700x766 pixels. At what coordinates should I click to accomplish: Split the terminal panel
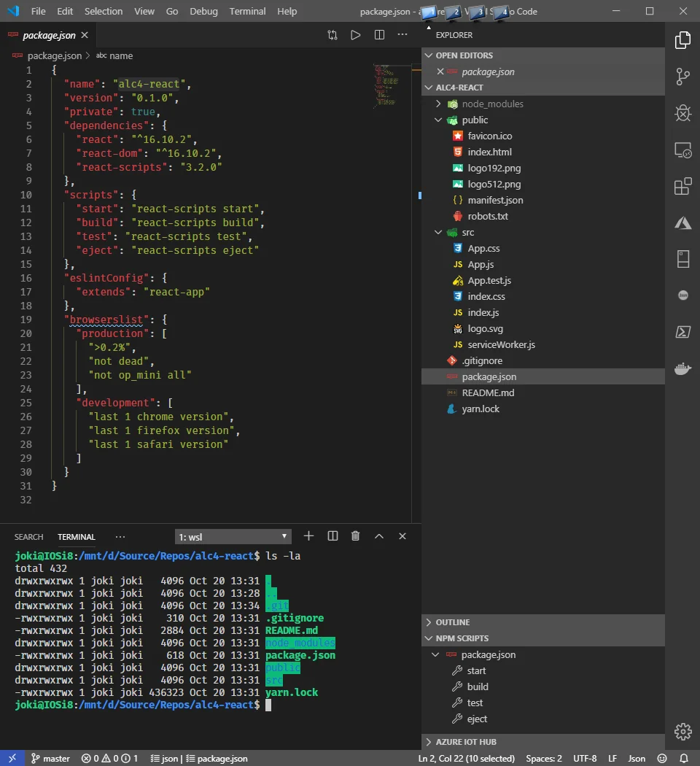click(332, 536)
